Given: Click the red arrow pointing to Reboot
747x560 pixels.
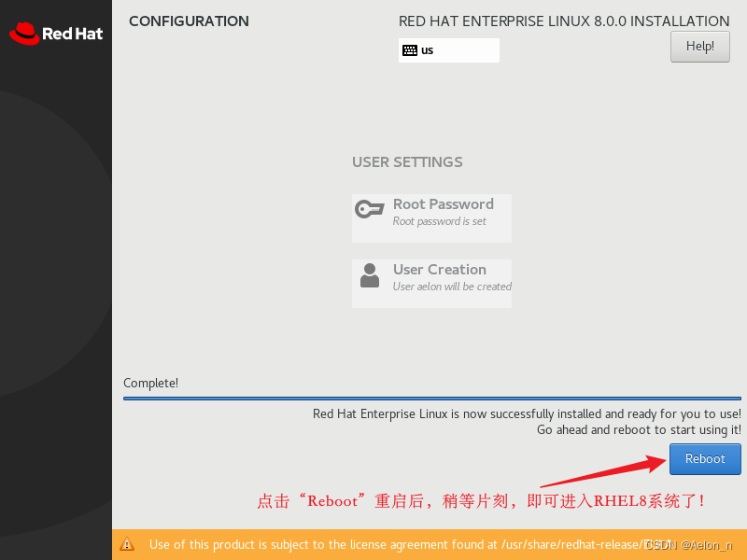Looking at the screenshot, I should (x=603, y=470).
